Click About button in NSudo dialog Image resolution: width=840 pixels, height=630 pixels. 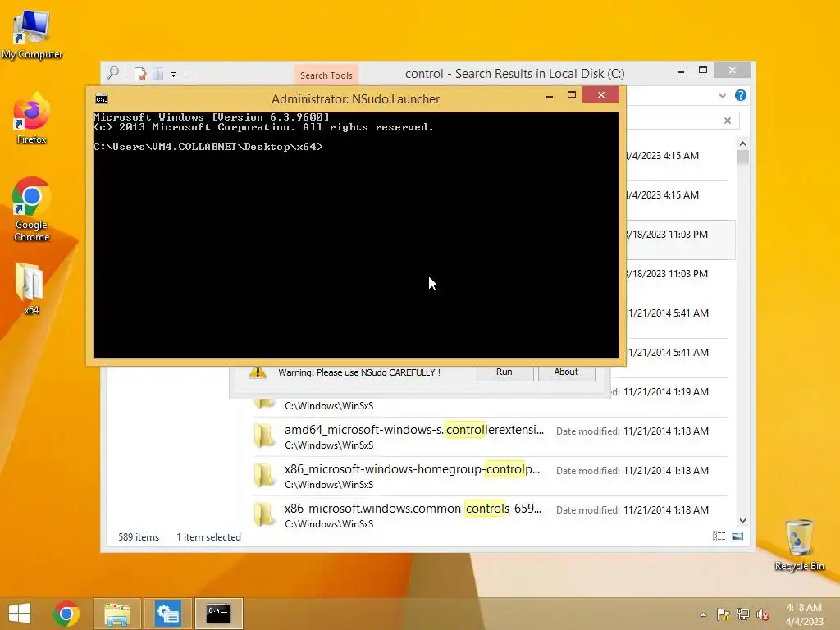pos(566,372)
